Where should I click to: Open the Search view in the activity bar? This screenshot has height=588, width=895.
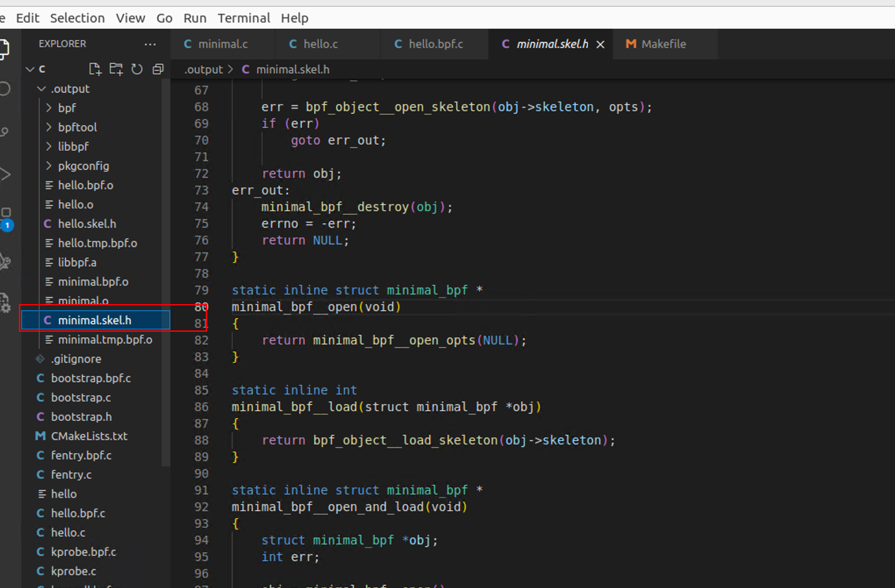click(x=4, y=89)
